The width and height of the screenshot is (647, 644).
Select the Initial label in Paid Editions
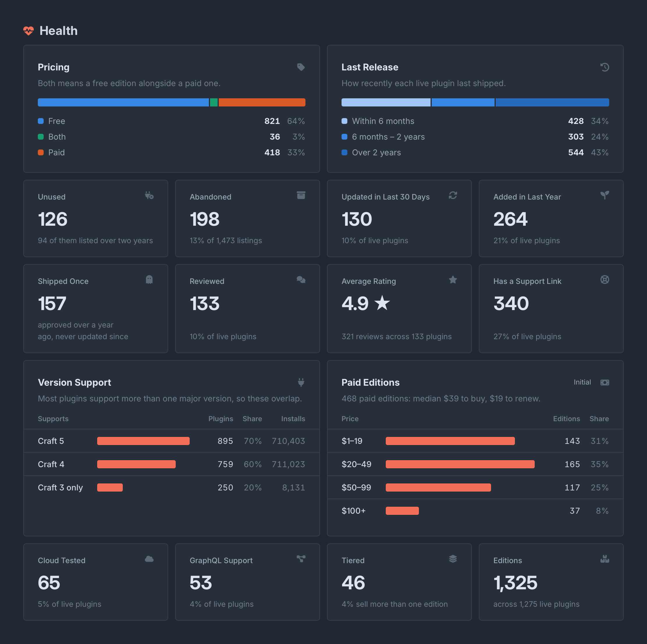click(x=582, y=382)
